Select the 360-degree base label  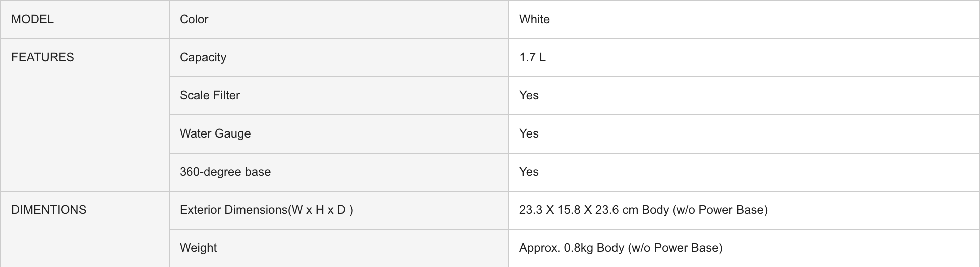coord(225,172)
